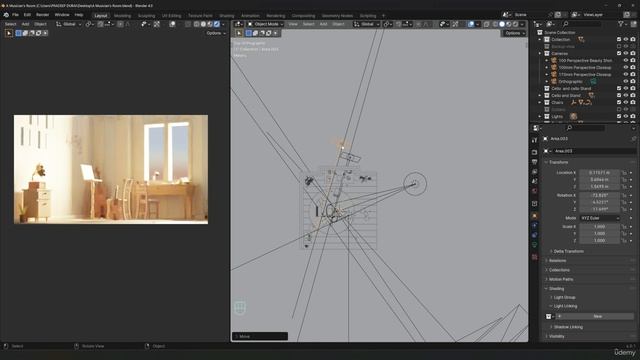Viewport: 640px width, 360px height.
Task: Switch to the Shading workspace tab
Action: pos(227,16)
